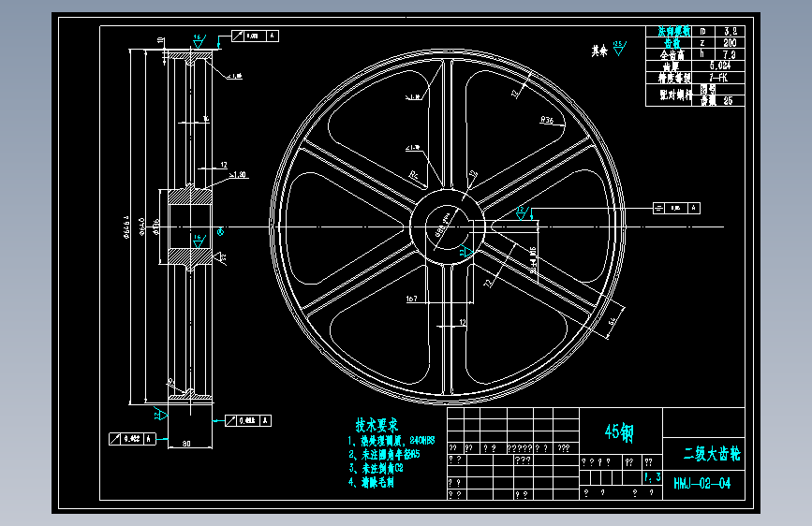
Task: Click the scale value 1:3 in title block
Action: coord(653,476)
